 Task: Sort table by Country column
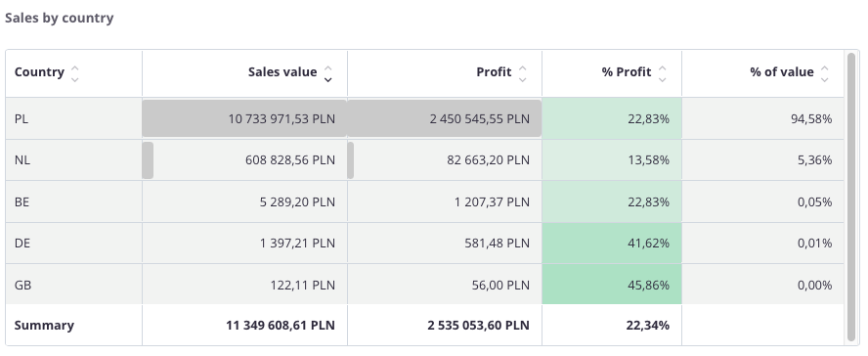[x=75, y=73]
